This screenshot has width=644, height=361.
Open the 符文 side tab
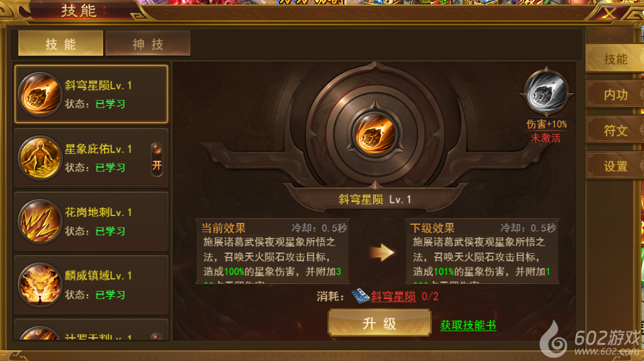pyautogui.click(x=615, y=130)
